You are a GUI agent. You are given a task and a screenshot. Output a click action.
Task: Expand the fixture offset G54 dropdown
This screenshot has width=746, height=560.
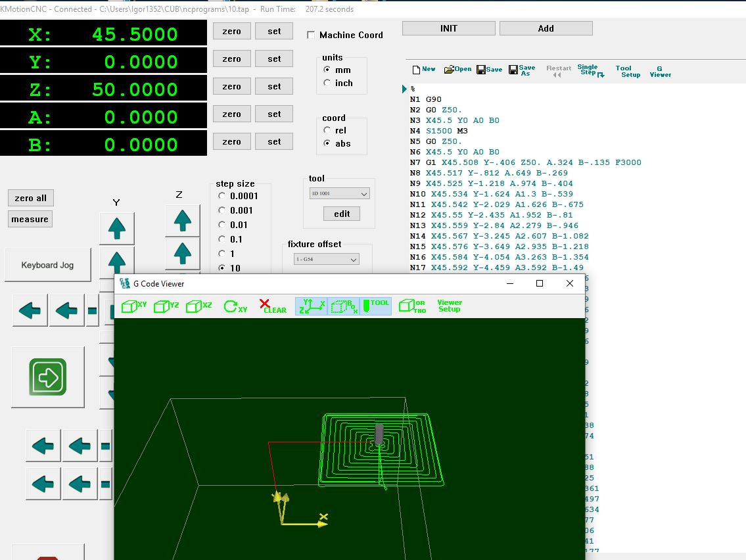click(327, 260)
